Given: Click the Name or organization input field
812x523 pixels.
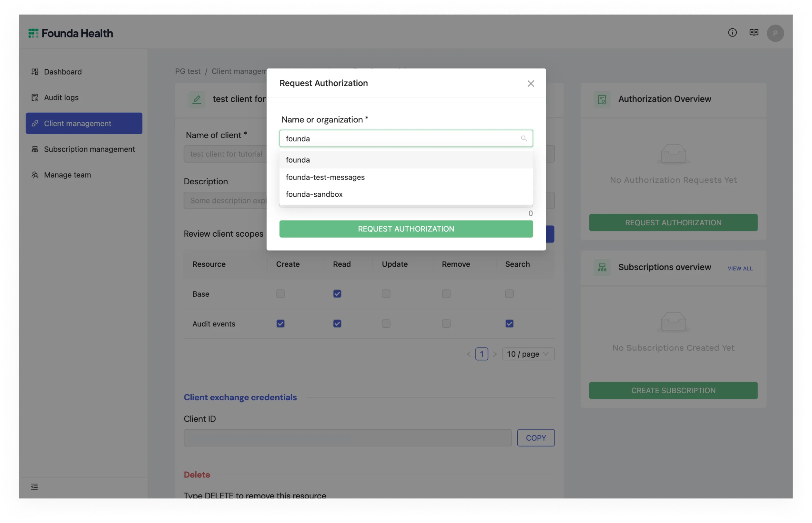Looking at the screenshot, I should (406, 138).
